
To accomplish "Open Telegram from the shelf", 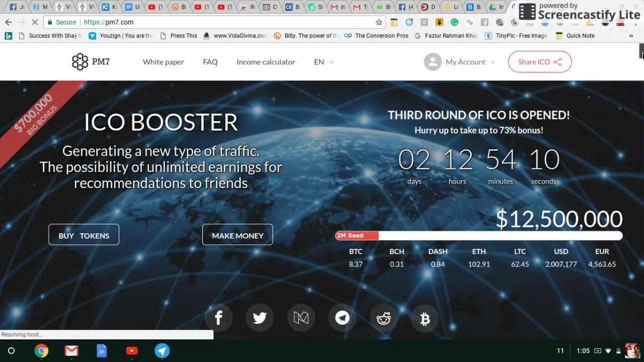I will [162, 351].
